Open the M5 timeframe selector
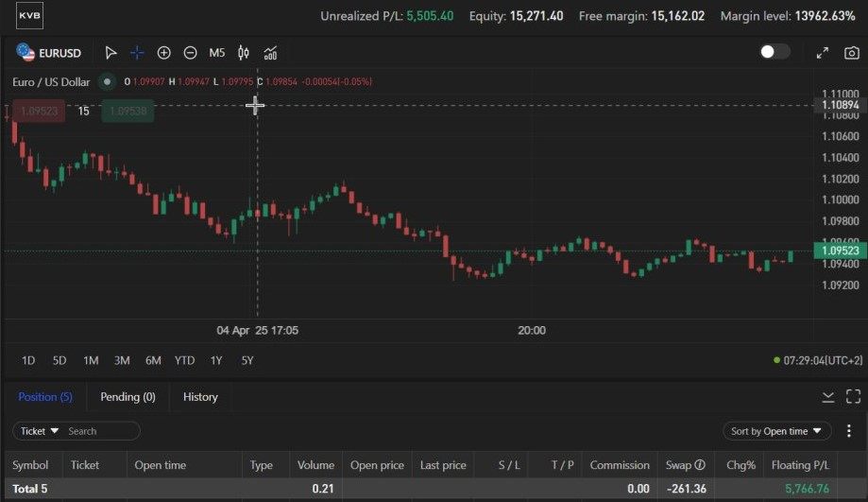Image resolution: width=868 pixels, height=502 pixels. coord(217,53)
